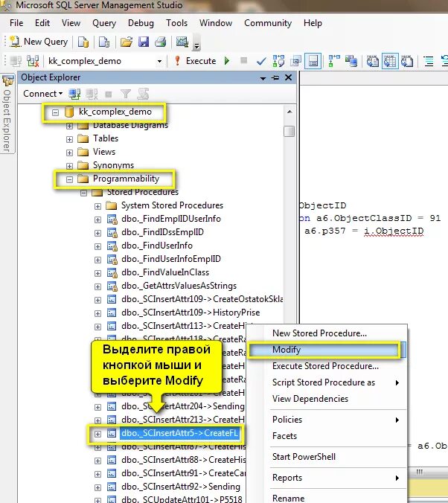Switch to Results to Grid
Screen dimensions: 448x503
(x=390, y=61)
